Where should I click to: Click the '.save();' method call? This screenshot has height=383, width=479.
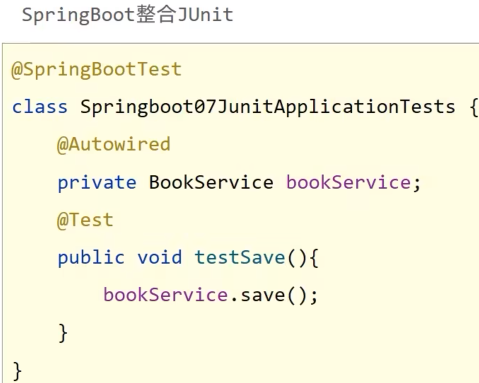pyautogui.click(x=274, y=296)
